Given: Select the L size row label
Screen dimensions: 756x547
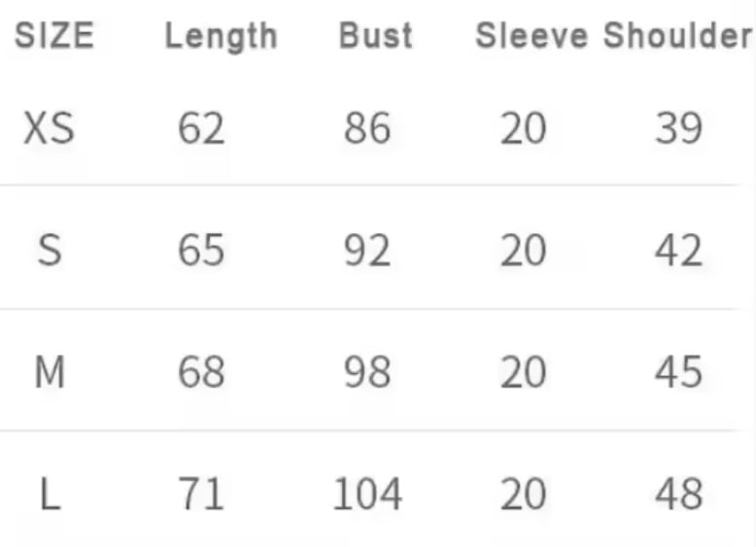Looking at the screenshot, I should point(49,496).
